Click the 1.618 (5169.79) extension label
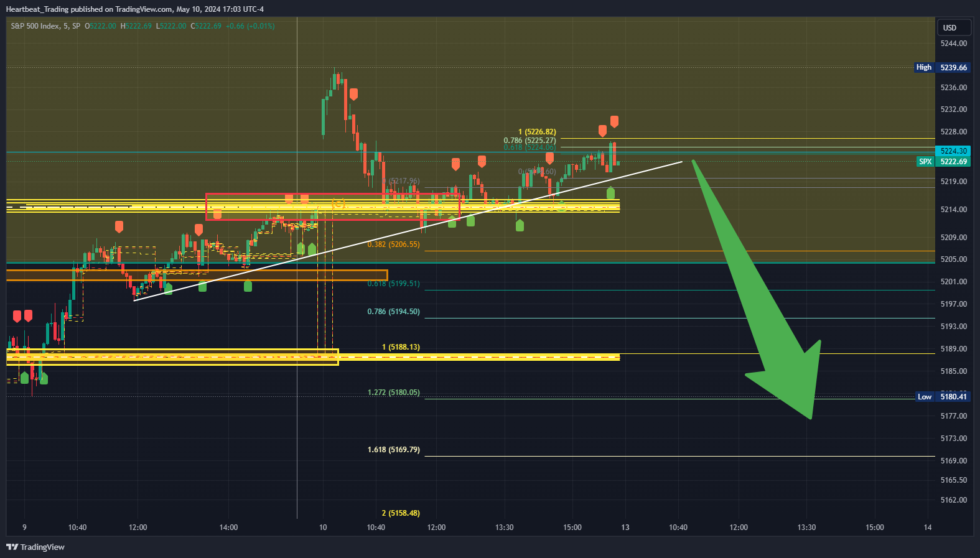 click(x=393, y=450)
